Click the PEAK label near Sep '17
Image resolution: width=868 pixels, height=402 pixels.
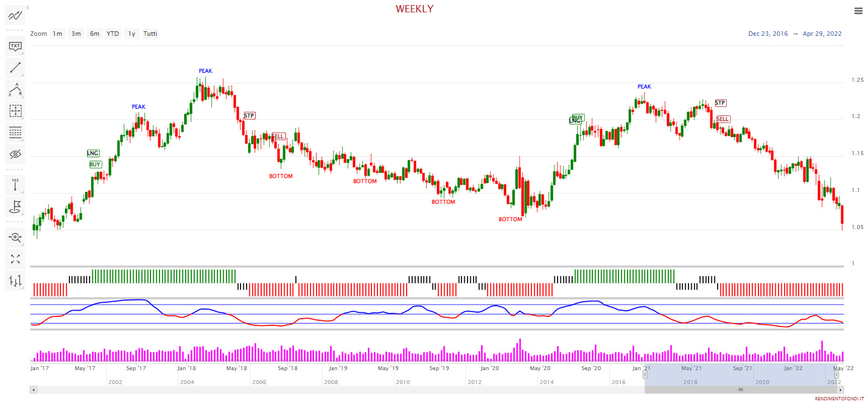(x=138, y=106)
